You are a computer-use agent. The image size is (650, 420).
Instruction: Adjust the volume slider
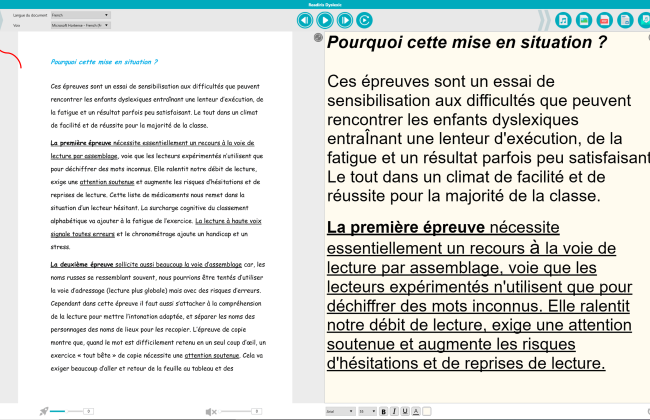(236, 411)
